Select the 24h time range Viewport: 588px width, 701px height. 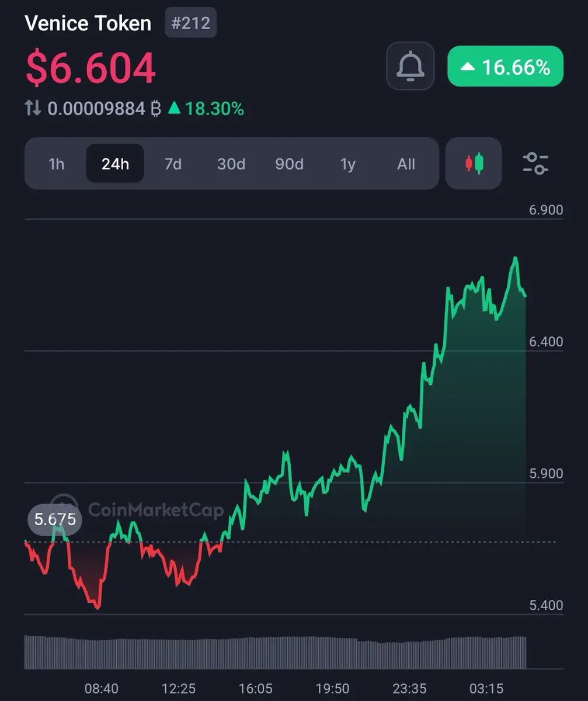115,164
